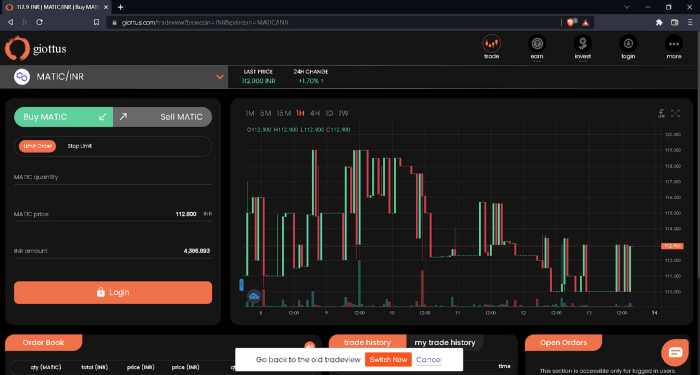
Task: Open the trade candlestick icon in header
Action: tap(491, 44)
